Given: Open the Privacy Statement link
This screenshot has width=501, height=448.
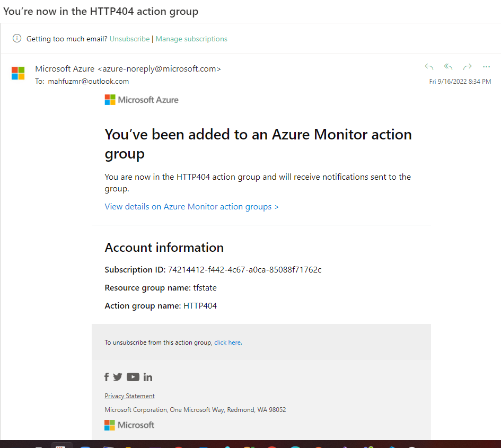Looking at the screenshot, I should [129, 396].
